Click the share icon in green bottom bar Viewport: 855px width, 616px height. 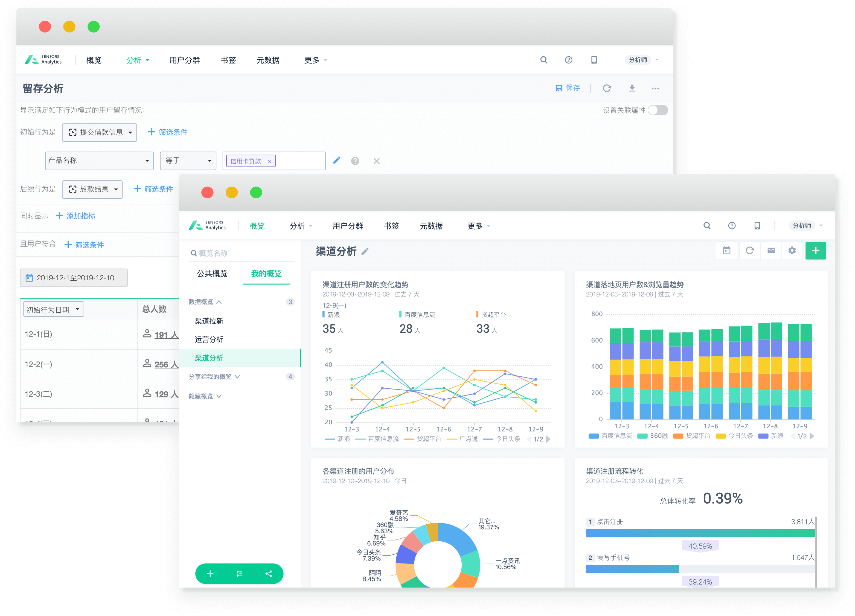268,574
